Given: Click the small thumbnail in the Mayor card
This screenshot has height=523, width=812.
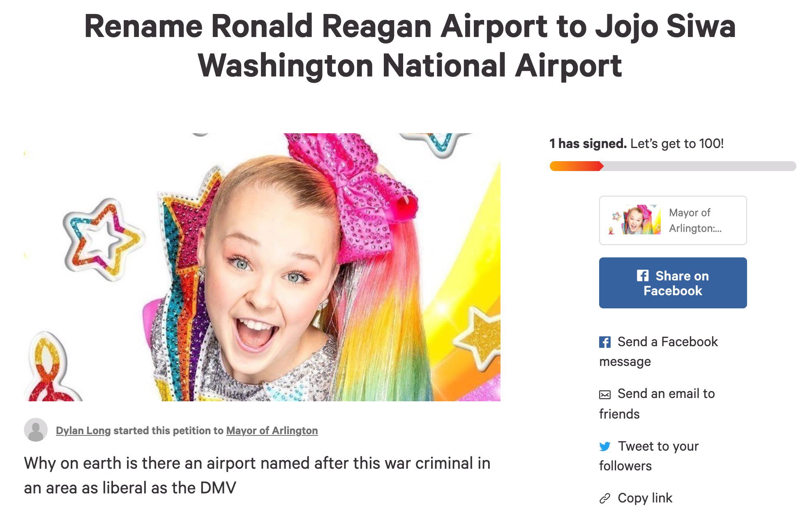Looking at the screenshot, I should 636,220.
